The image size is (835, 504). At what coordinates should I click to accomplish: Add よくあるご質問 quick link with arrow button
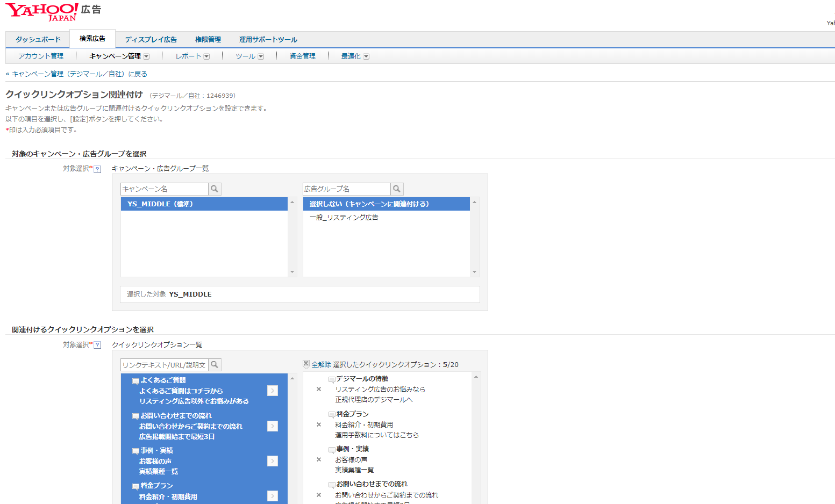point(273,391)
